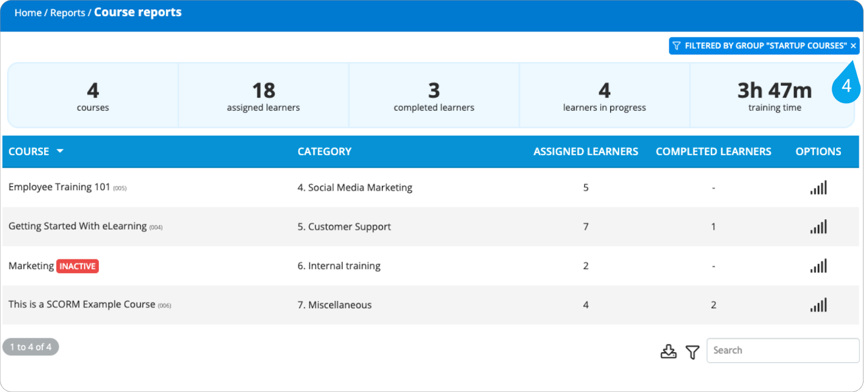Click in the Search input field
868x392 pixels.
click(x=782, y=351)
